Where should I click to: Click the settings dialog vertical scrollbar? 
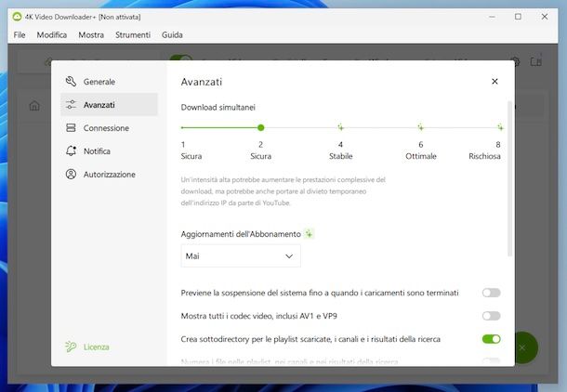pos(510,179)
